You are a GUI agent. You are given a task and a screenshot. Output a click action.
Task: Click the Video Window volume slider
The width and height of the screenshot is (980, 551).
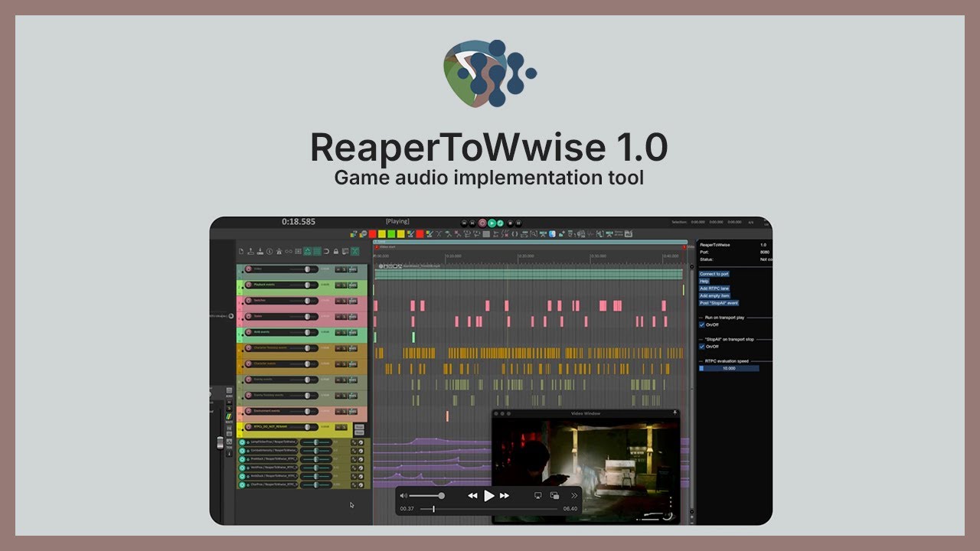[427, 496]
